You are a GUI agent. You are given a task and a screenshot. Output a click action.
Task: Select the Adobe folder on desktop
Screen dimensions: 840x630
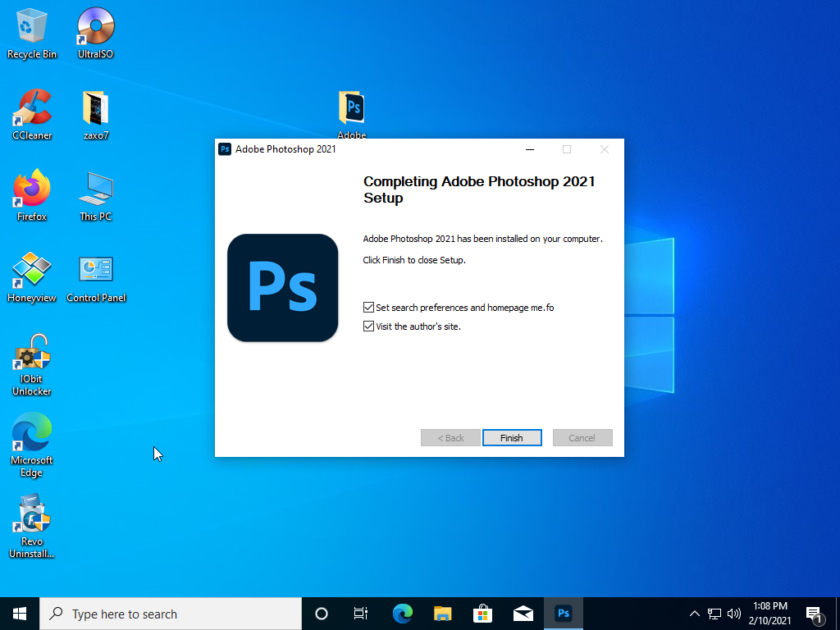click(x=351, y=113)
